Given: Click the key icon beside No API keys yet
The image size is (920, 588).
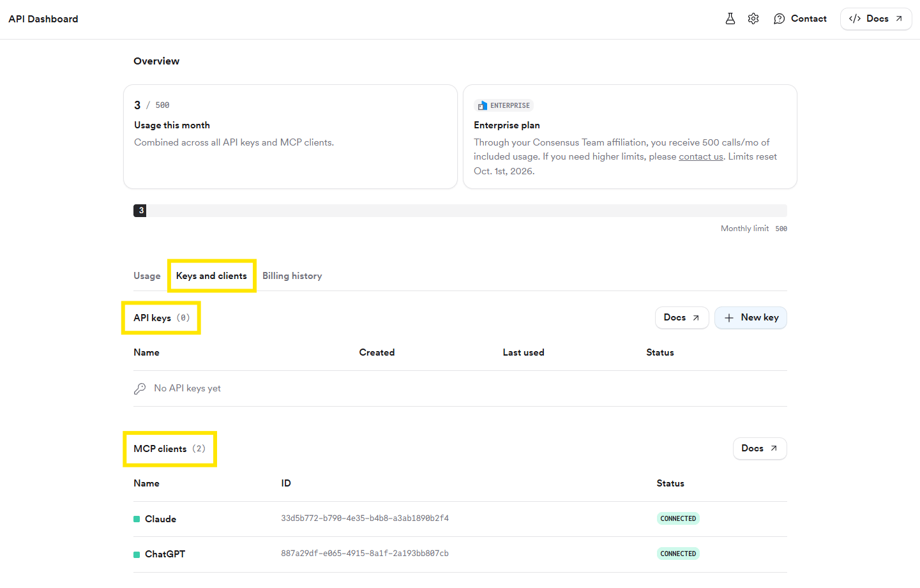Looking at the screenshot, I should [140, 388].
